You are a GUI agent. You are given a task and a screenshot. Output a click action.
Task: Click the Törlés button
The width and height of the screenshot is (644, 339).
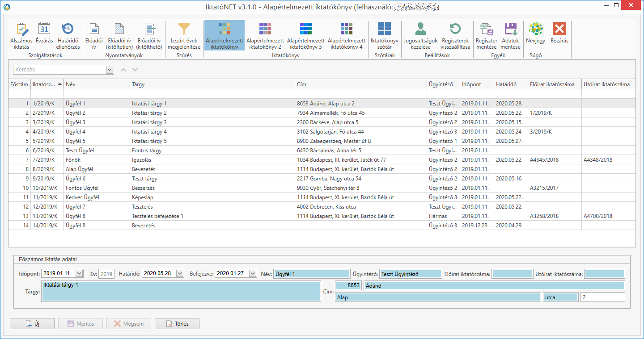point(177,324)
